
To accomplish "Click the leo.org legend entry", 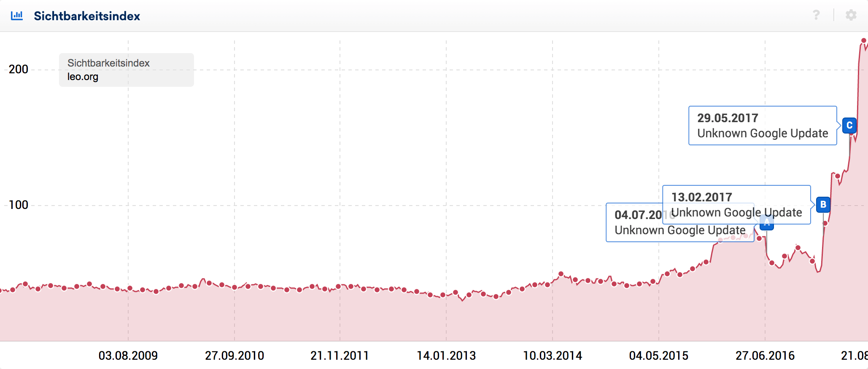I will coord(83,77).
